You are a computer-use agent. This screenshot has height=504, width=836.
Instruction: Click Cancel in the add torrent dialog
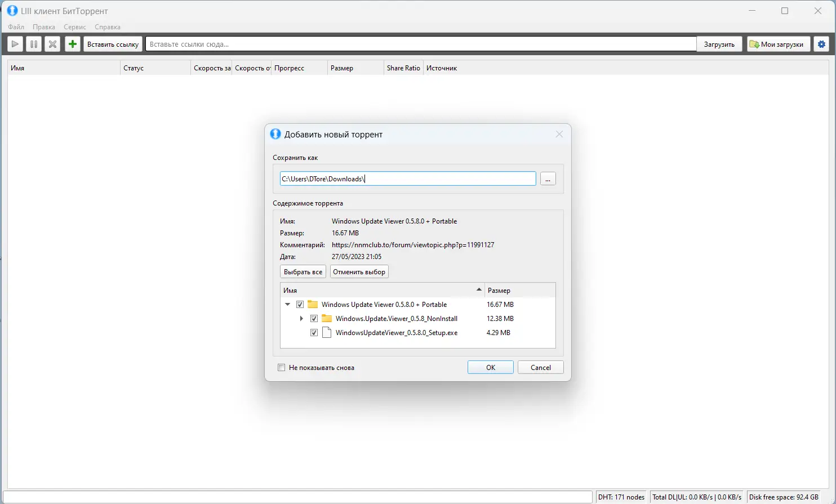click(541, 367)
